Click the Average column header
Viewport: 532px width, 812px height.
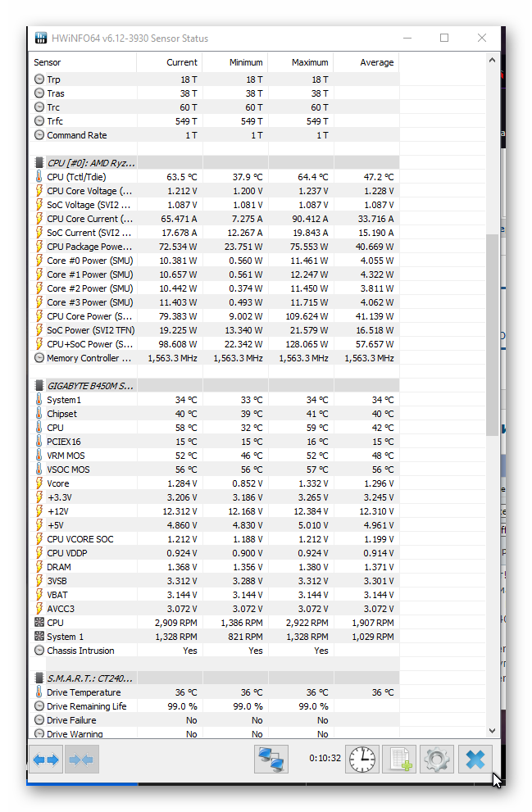[366, 62]
